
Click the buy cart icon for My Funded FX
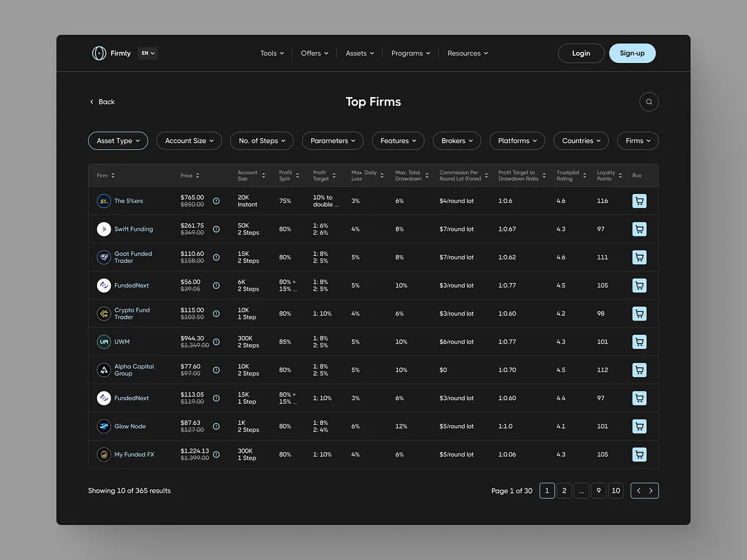[x=639, y=454]
